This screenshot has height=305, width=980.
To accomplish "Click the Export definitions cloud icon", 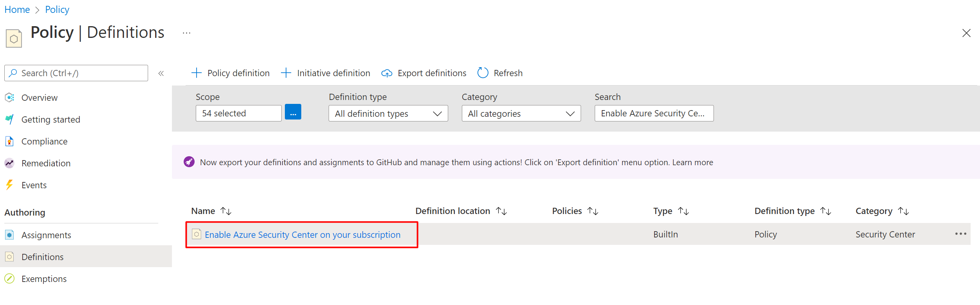I will click(x=386, y=73).
